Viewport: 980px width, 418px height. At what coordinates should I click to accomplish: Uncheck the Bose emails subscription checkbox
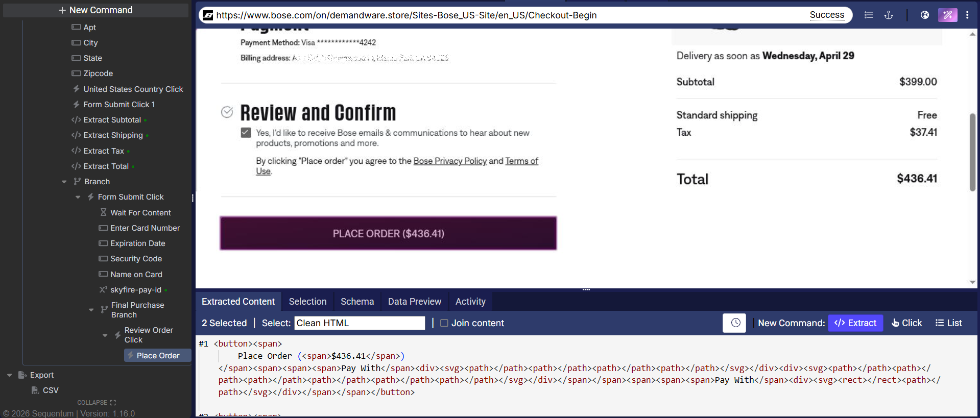pos(246,133)
